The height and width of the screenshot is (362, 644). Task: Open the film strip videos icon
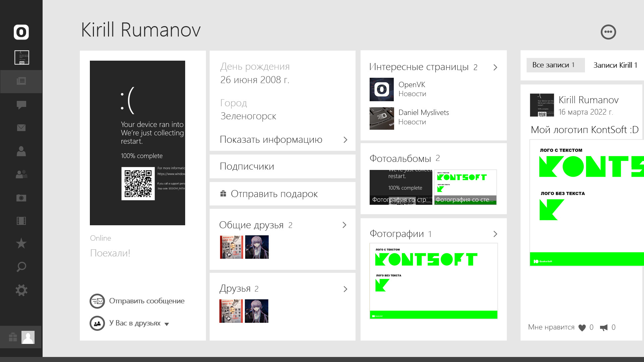pos(21,221)
